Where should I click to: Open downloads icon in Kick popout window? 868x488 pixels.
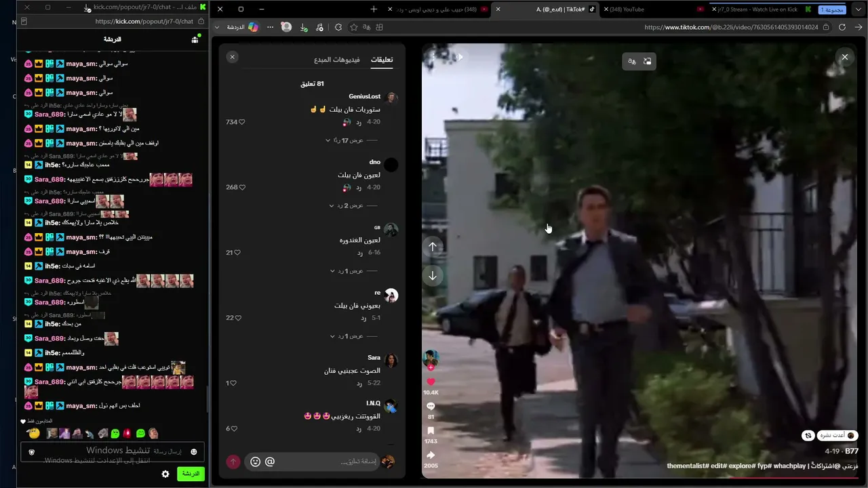point(87,8)
